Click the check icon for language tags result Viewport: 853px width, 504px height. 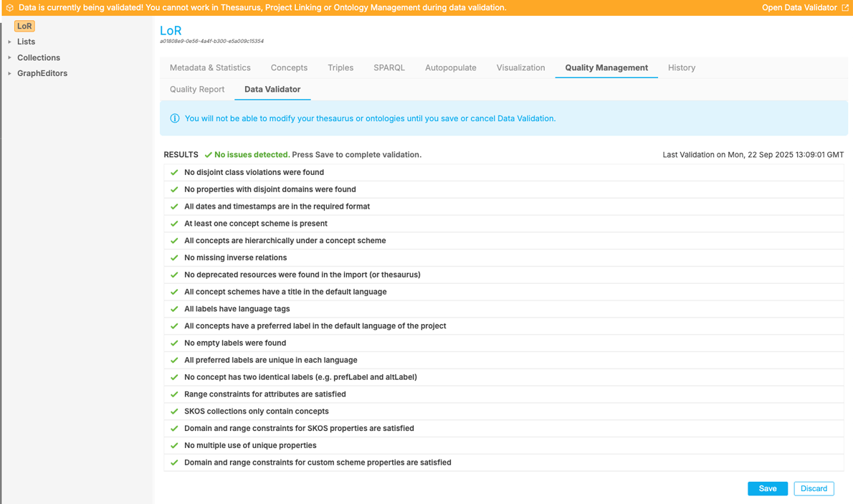pos(173,308)
